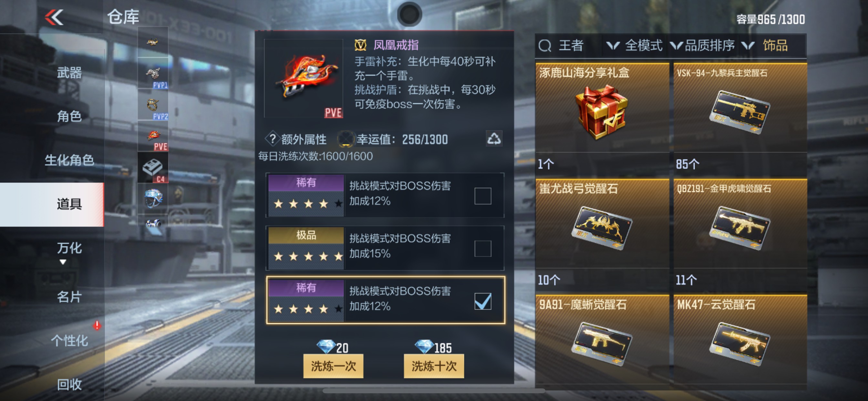Select the helmet item slot icon
This screenshot has height=401, width=868.
153,199
